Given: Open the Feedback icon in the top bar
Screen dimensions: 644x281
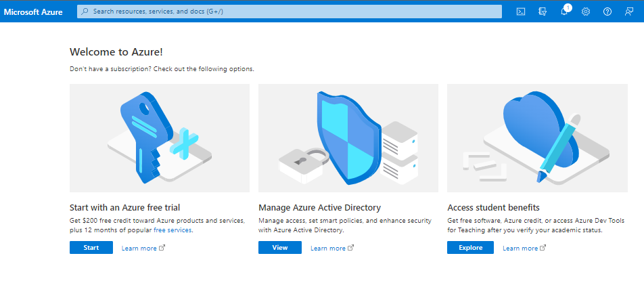Looking at the screenshot, I should click(629, 12).
